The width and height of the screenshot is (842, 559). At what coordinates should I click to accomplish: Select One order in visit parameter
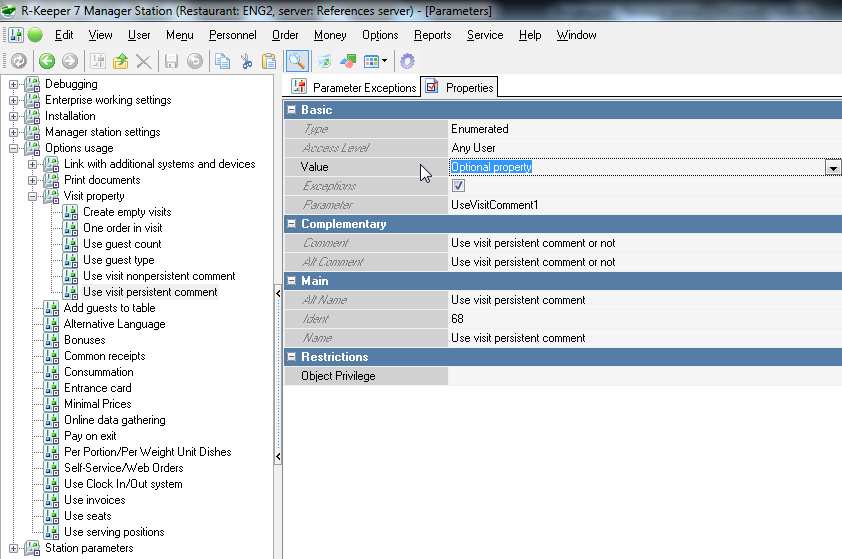(x=122, y=228)
